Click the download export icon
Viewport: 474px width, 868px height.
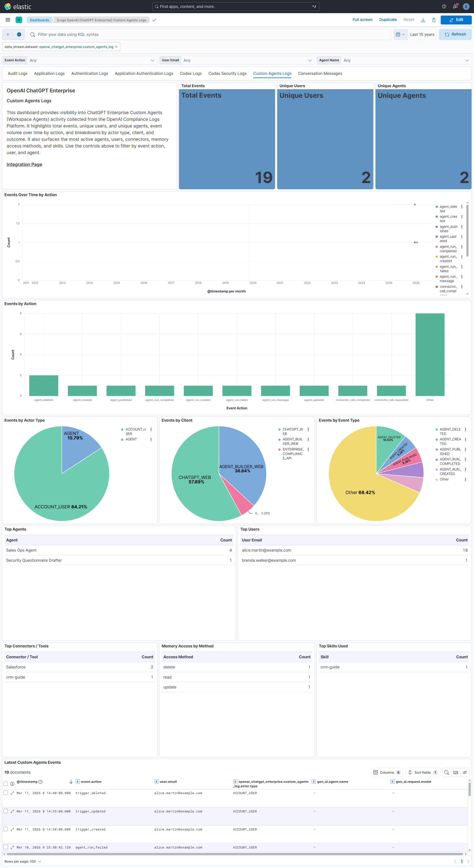click(423, 20)
